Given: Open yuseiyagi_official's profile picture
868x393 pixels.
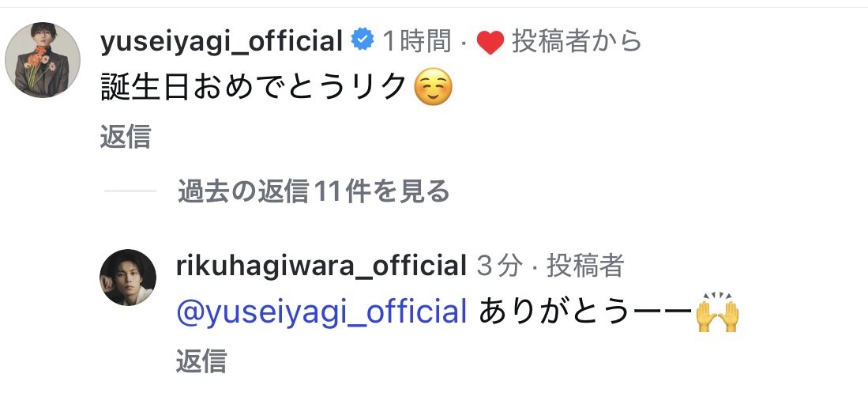Looking at the screenshot, I should tap(43, 60).
